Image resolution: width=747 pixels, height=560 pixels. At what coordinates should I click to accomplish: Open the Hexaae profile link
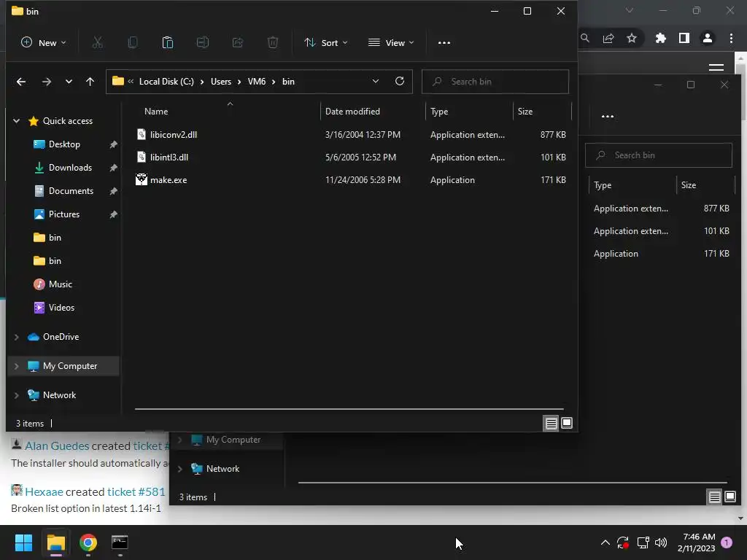point(44,491)
